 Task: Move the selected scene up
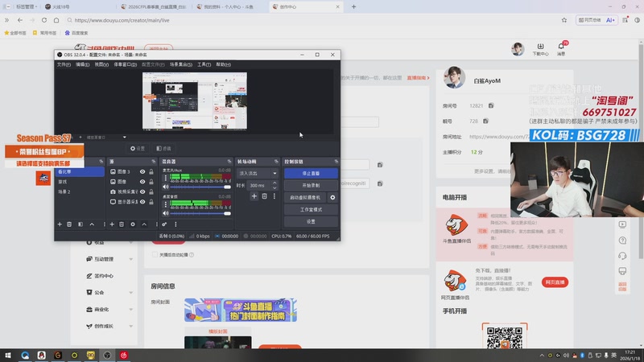tap(92, 224)
